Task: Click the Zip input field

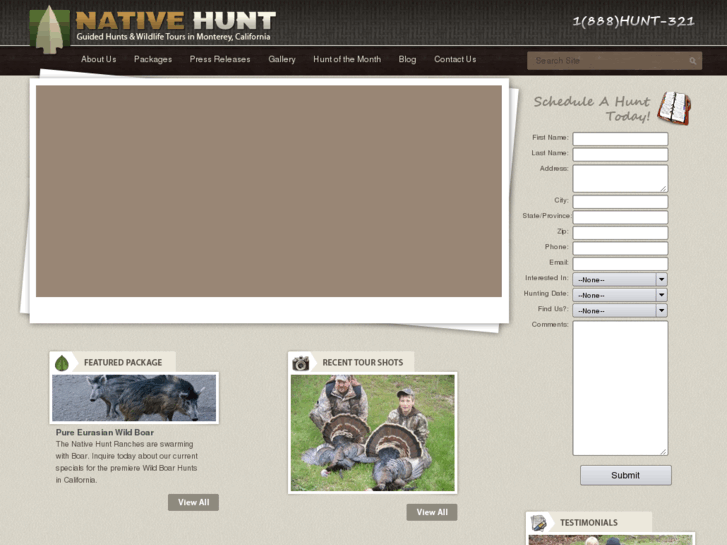Action: pos(620,233)
